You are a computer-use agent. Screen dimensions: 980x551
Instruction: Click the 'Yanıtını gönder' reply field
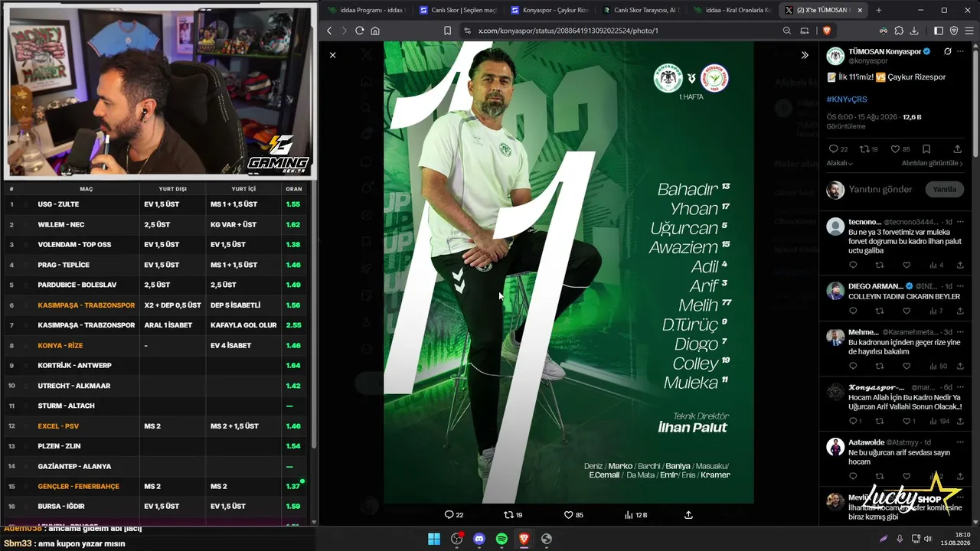[x=880, y=189]
